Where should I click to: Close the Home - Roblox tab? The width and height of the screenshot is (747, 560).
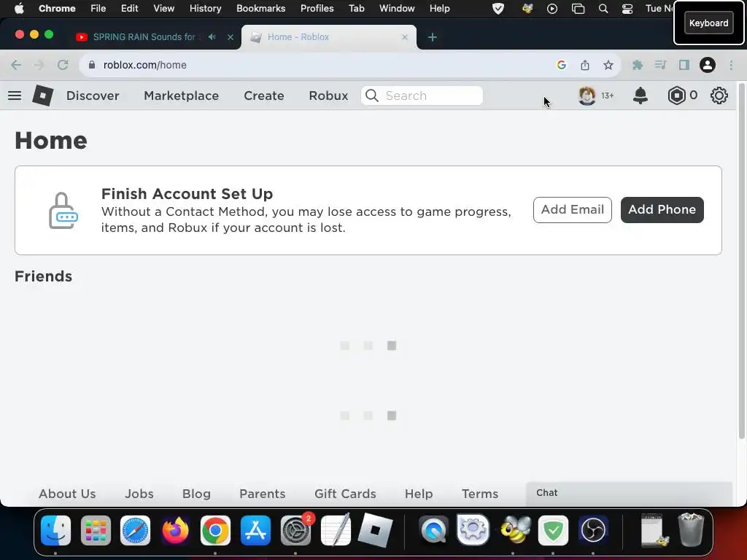404,37
